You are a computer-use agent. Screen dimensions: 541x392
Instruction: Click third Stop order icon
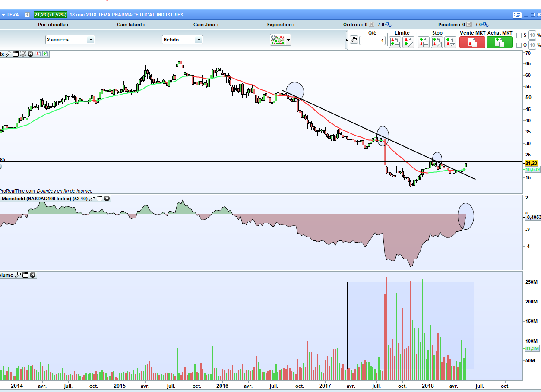[x=450, y=42]
